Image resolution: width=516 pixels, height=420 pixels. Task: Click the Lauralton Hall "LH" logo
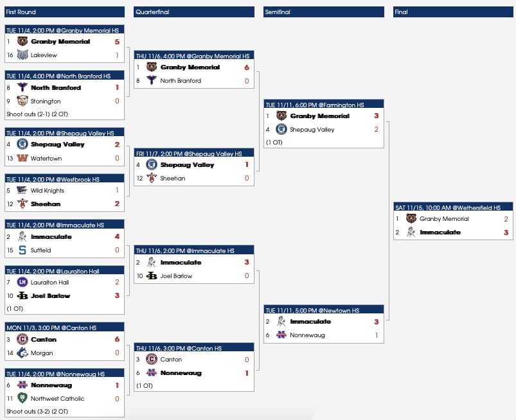22,283
